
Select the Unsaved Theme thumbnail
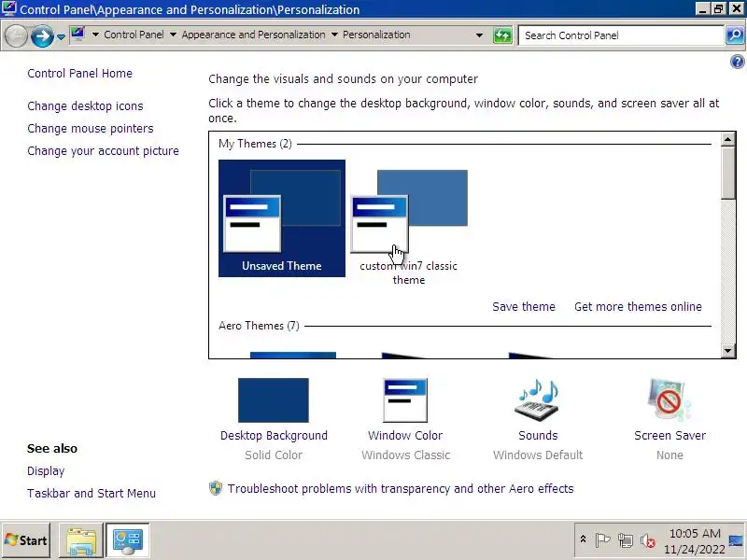click(x=282, y=218)
